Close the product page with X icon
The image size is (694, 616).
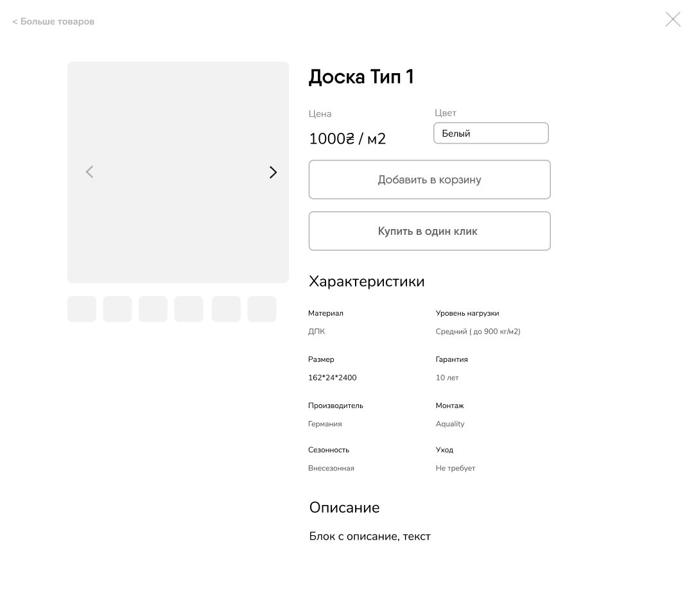pyautogui.click(x=672, y=19)
